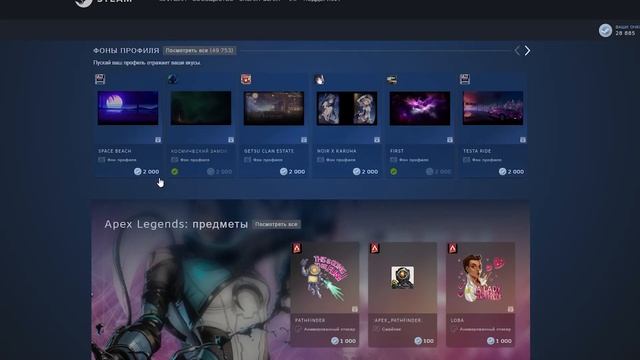Click the 'FIRST' background title
640x360 pixels.
point(397,151)
